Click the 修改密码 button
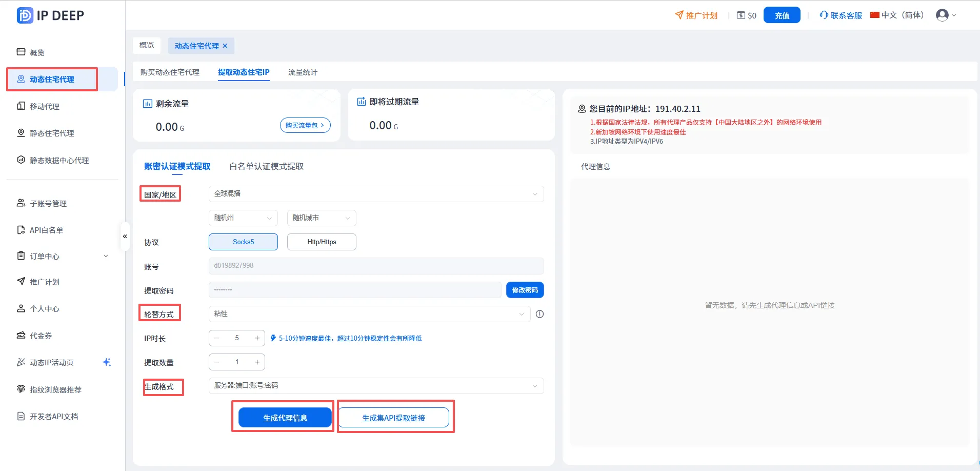980x471 pixels. pyautogui.click(x=525, y=290)
